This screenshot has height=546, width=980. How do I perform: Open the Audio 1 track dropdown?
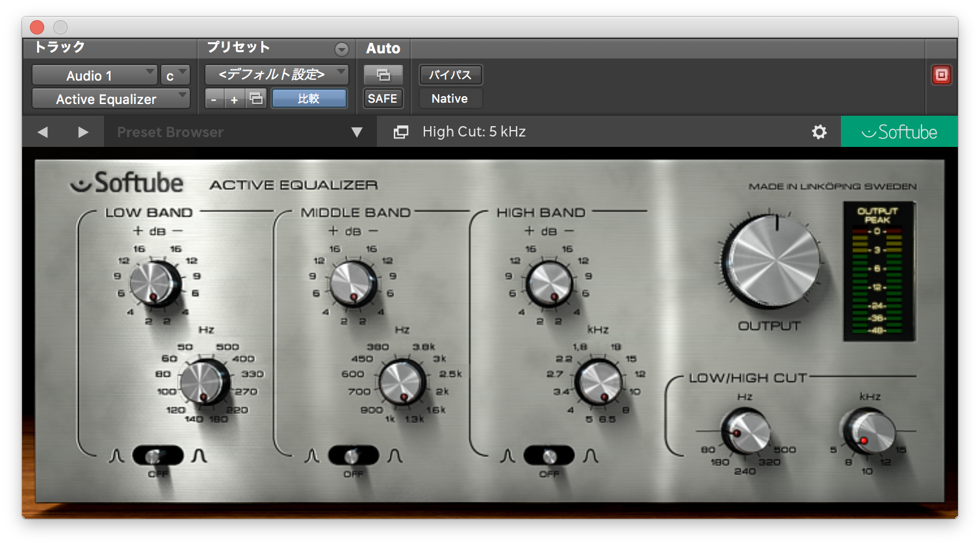(94, 75)
